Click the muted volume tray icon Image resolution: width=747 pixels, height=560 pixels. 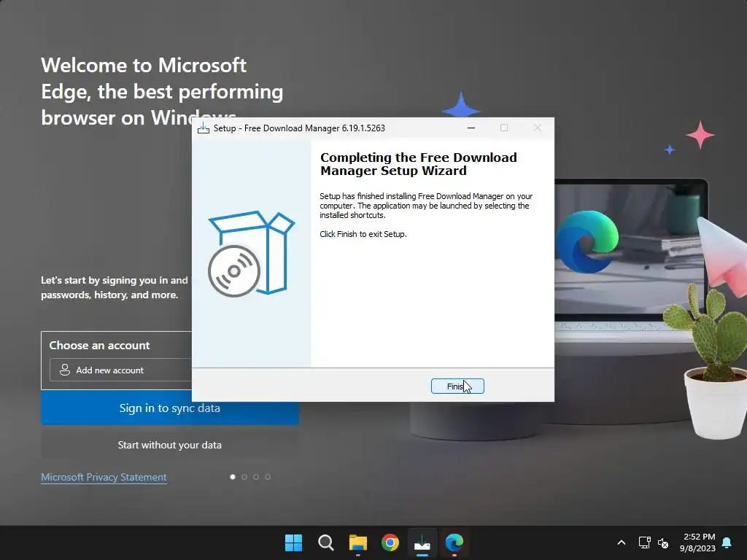point(663,542)
